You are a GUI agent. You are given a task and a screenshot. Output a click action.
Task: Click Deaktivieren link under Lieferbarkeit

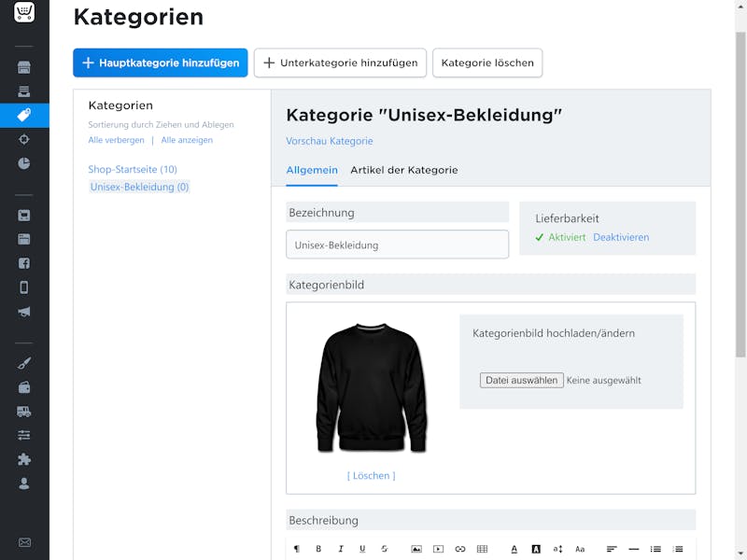coord(621,237)
